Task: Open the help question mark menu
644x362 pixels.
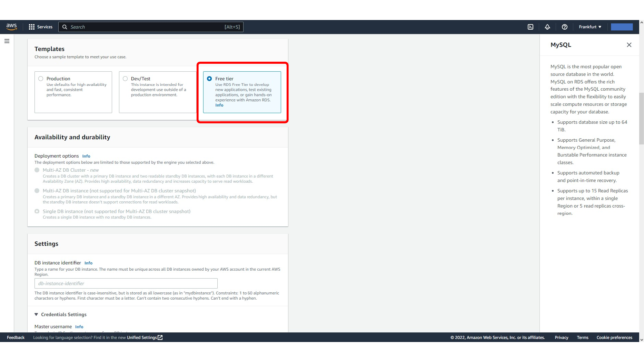Action: [565, 27]
